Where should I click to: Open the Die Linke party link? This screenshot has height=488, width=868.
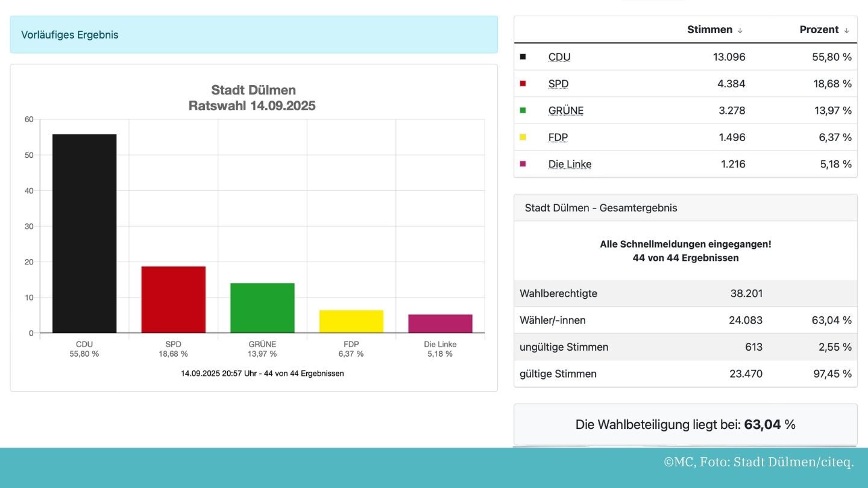click(x=570, y=164)
